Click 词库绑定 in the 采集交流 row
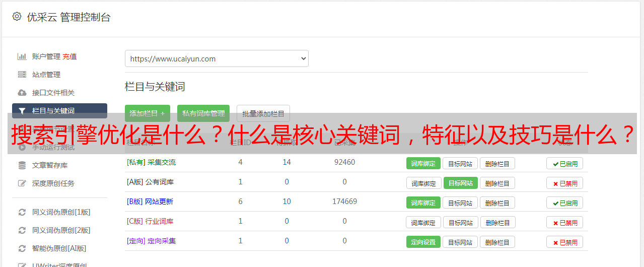 pos(423,163)
